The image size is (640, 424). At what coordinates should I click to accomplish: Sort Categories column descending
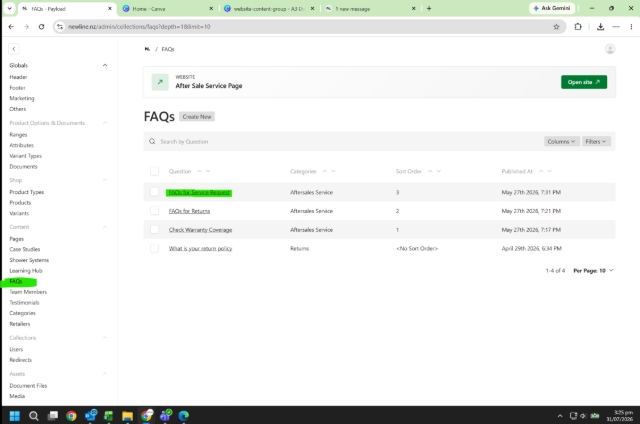333,171
